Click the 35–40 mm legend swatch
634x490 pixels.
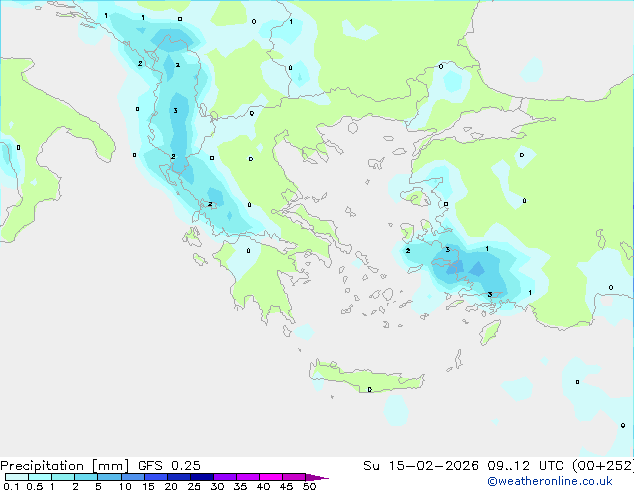(x=247, y=477)
